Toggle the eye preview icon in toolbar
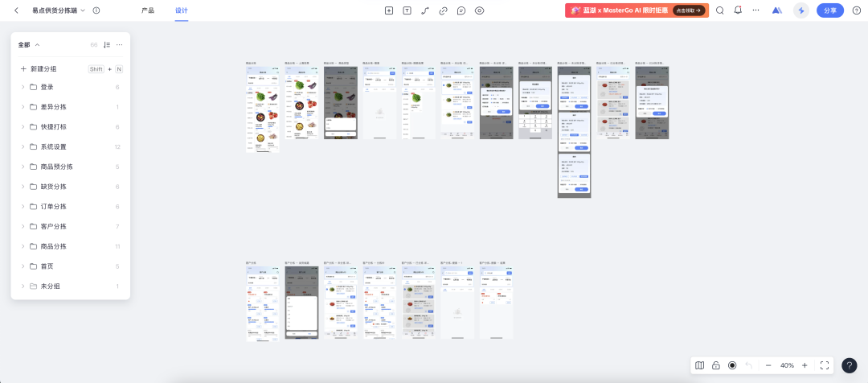This screenshot has height=383, width=868. [x=480, y=10]
